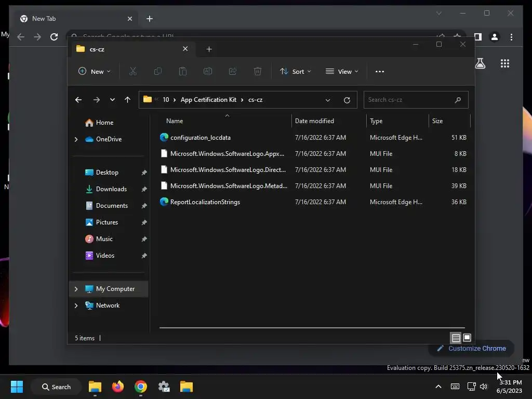532x399 pixels.
Task: Click the Cut scissors icon in Explorer toolbar
Action: point(132,71)
